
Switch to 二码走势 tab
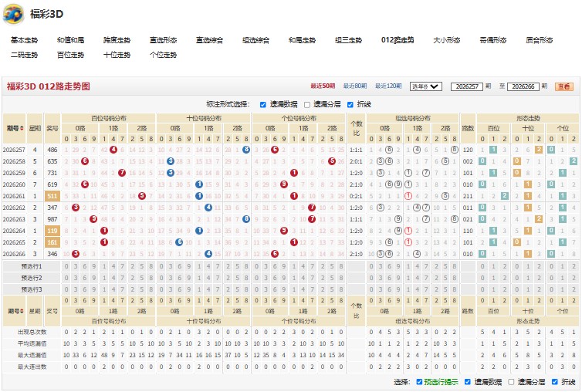pos(24,55)
